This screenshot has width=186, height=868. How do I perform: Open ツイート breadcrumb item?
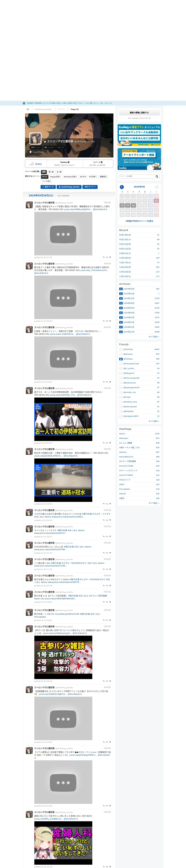pyautogui.click(x=61, y=109)
